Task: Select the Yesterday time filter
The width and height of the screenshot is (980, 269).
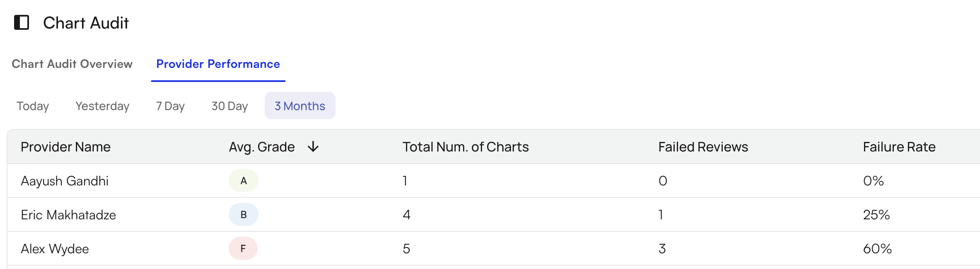Action: [102, 106]
